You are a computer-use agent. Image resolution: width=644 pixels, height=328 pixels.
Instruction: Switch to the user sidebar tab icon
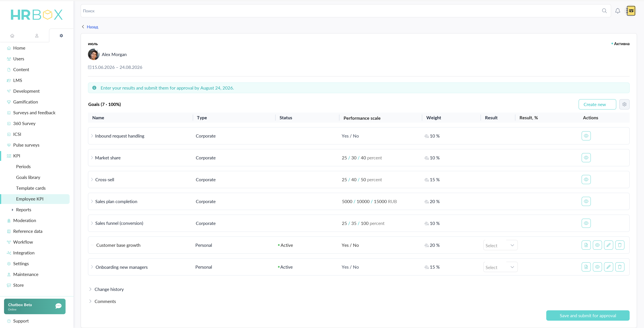[37, 36]
